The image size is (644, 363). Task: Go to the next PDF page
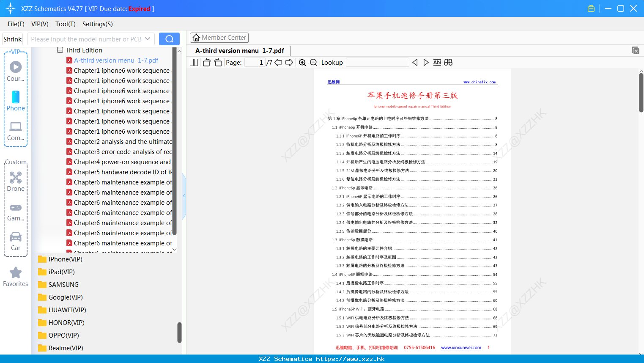[289, 63]
